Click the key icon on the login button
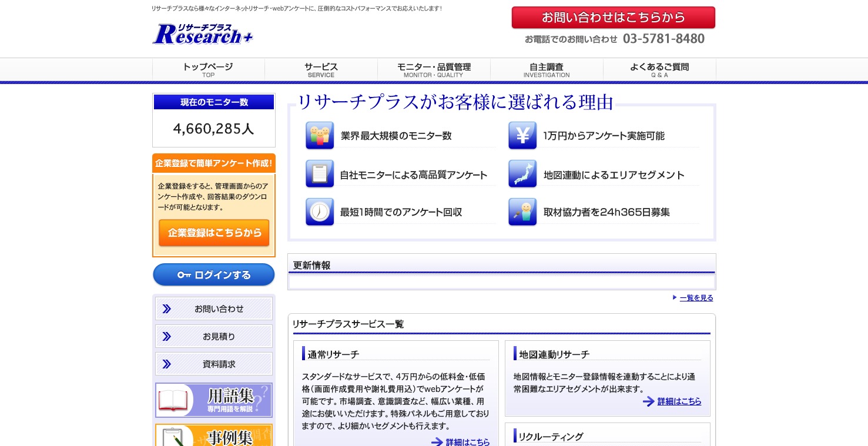Viewport: 868px width, 446px height. coord(184,275)
